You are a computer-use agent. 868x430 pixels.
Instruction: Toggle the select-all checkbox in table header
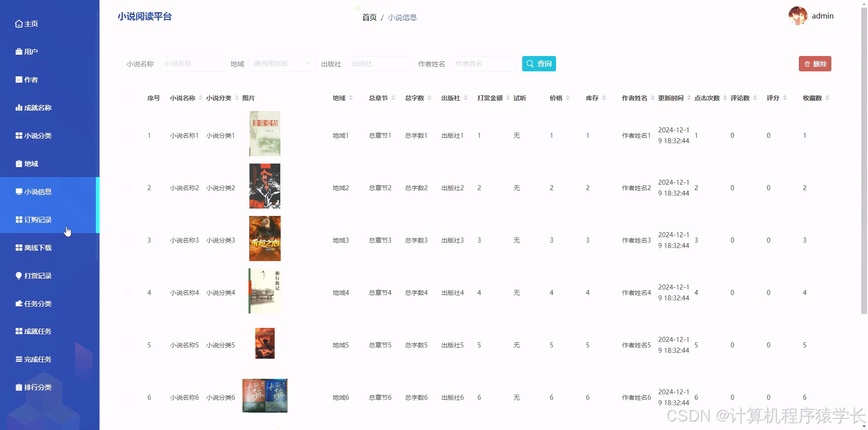click(x=128, y=98)
